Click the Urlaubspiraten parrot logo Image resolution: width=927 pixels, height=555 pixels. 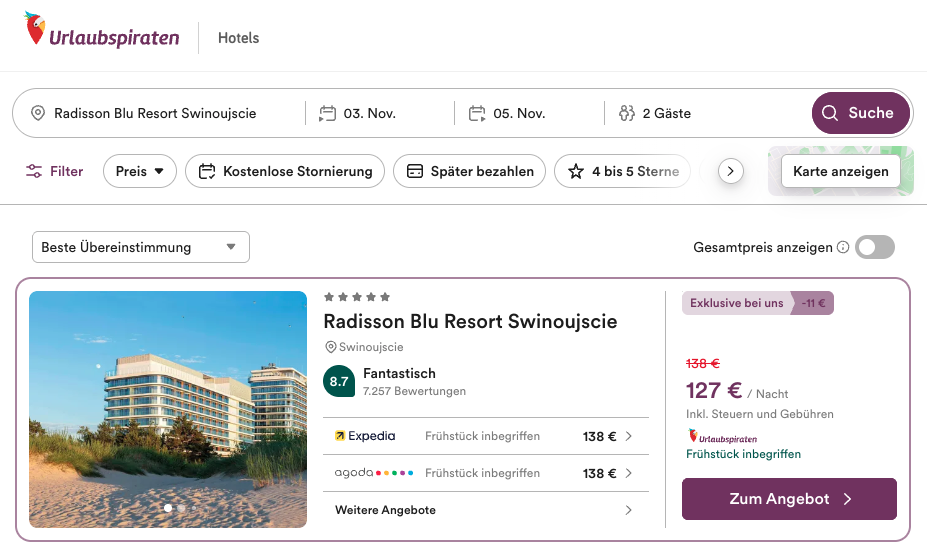(36, 32)
